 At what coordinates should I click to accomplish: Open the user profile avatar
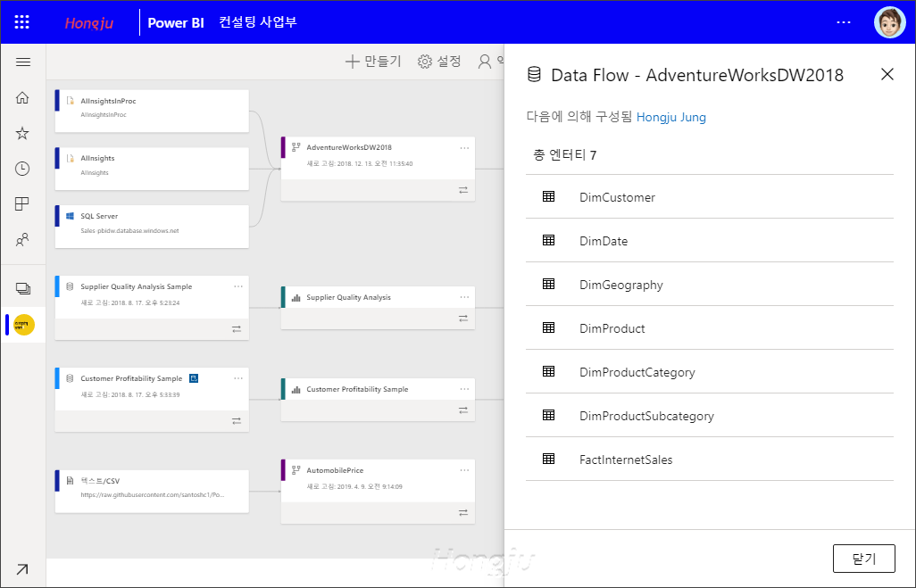890,22
